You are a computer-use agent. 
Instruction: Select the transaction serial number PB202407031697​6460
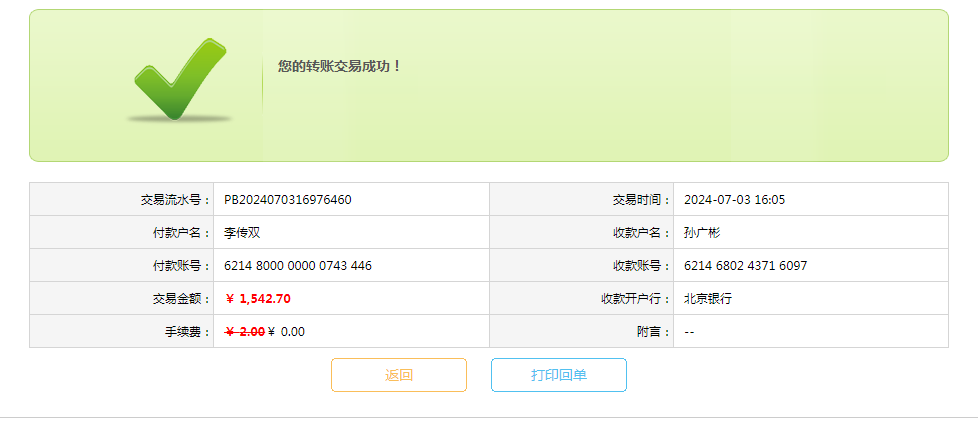click(287, 199)
